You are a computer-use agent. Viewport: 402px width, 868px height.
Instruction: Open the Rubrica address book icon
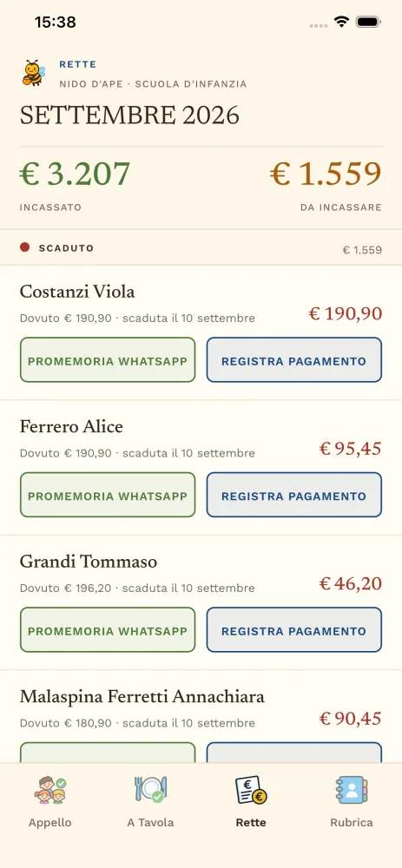pos(352,790)
